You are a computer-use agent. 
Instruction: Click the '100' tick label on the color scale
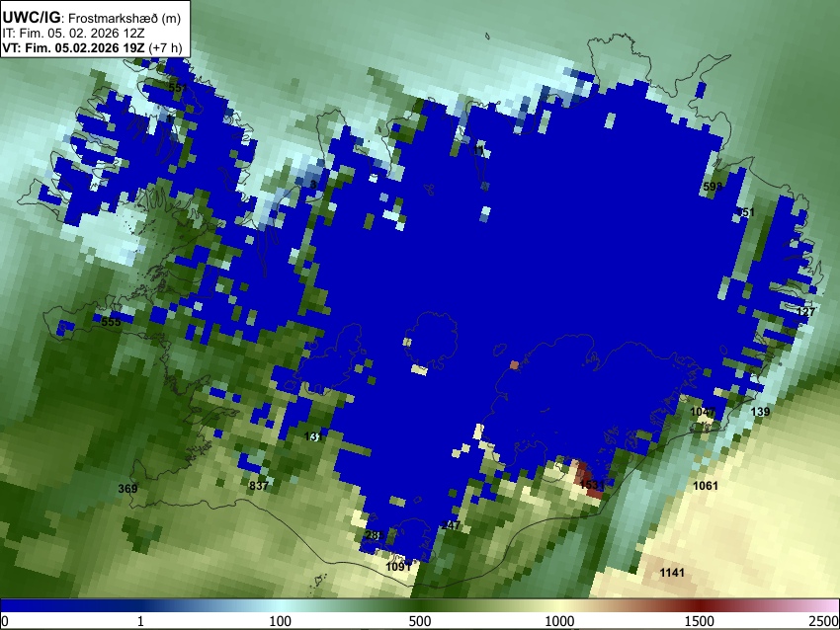281,621
